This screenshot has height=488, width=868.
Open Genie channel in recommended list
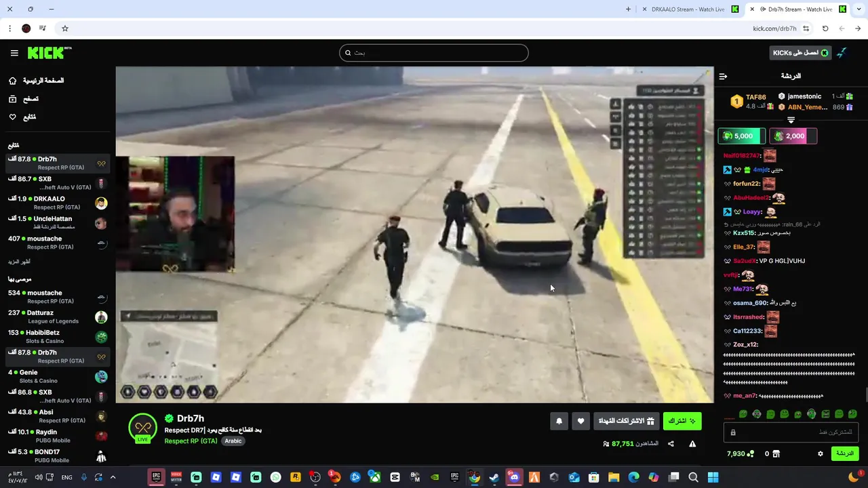tap(58, 376)
